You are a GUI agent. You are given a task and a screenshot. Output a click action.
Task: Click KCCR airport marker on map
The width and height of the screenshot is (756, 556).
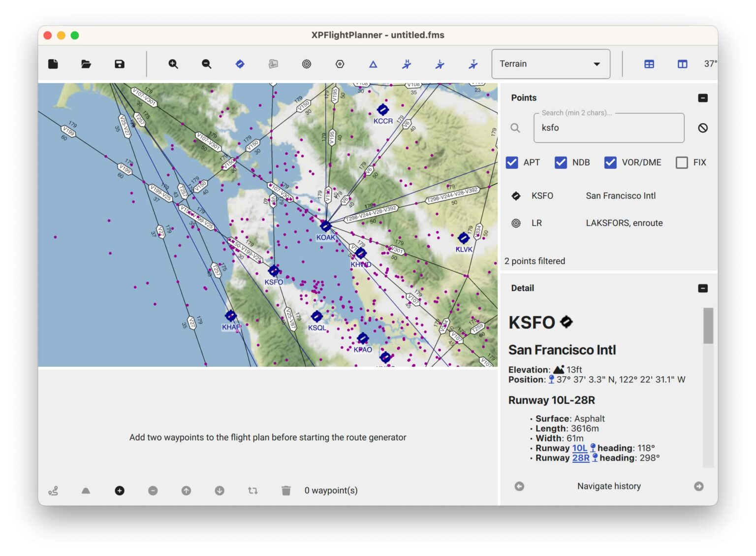382,109
